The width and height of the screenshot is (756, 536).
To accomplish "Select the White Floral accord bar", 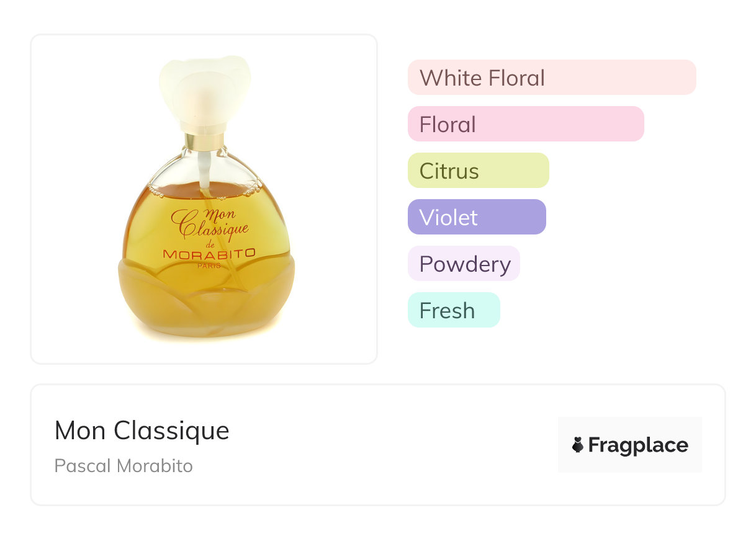I will pos(551,78).
